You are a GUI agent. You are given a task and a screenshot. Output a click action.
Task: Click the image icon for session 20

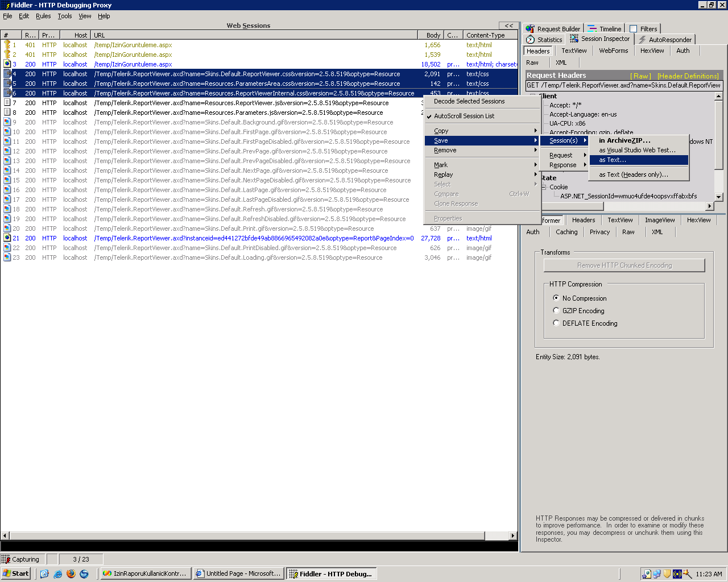[x=7, y=228]
